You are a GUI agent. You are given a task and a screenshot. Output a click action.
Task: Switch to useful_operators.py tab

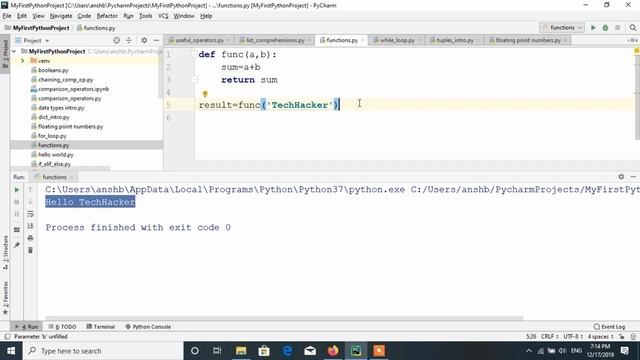pos(199,40)
